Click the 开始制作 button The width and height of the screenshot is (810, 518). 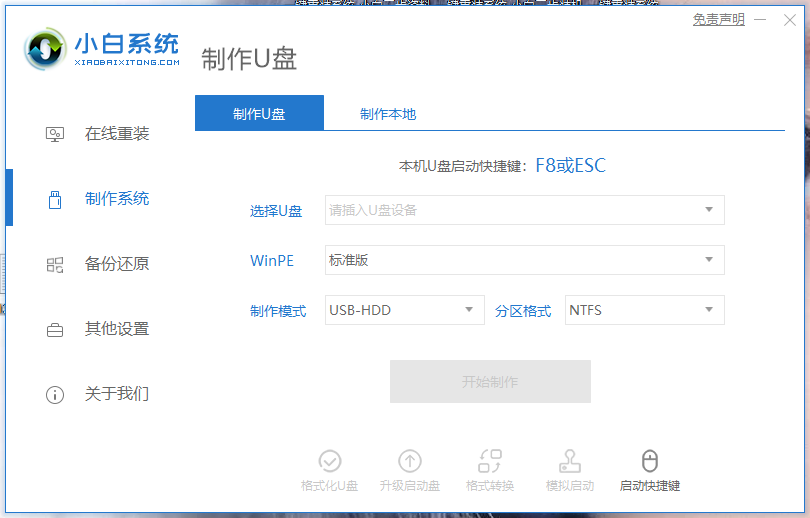point(490,382)
